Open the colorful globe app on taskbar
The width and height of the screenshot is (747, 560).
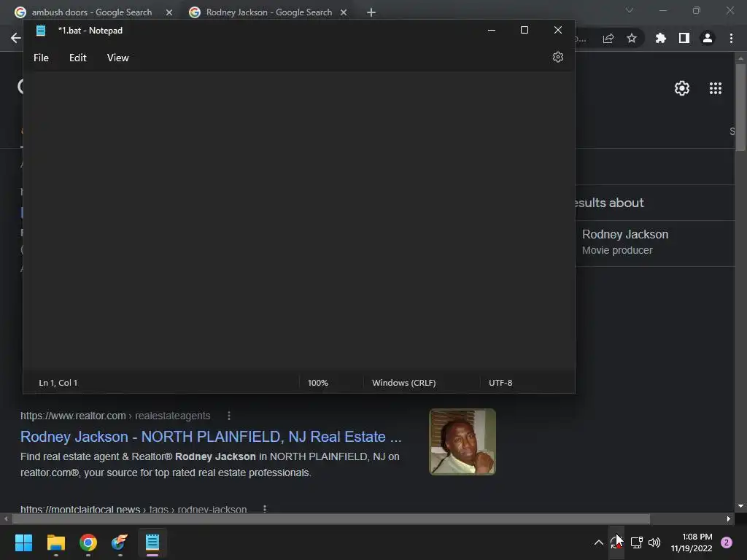pos(120,542)
